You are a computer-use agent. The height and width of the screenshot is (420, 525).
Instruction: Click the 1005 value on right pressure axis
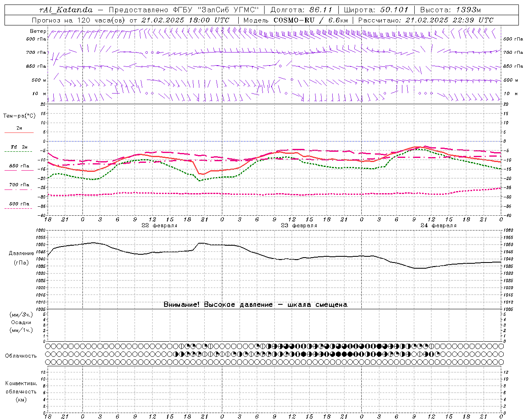[x=508, y=309]
